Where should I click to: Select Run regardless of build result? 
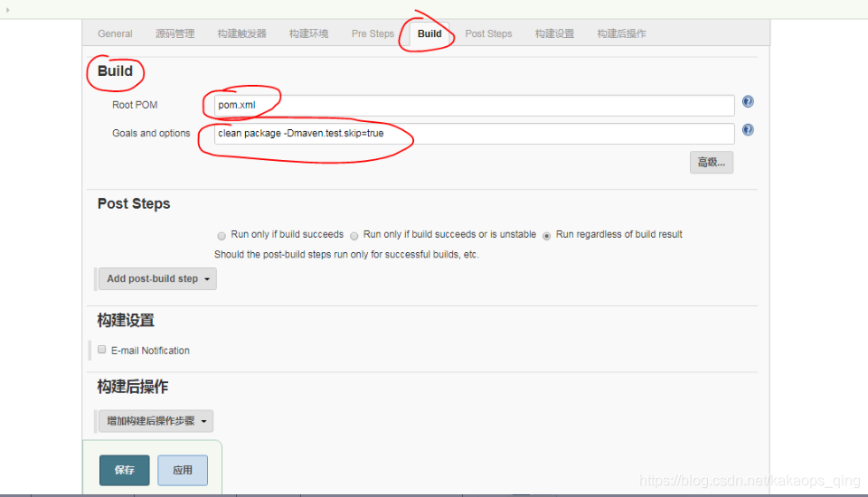[546, 235]
